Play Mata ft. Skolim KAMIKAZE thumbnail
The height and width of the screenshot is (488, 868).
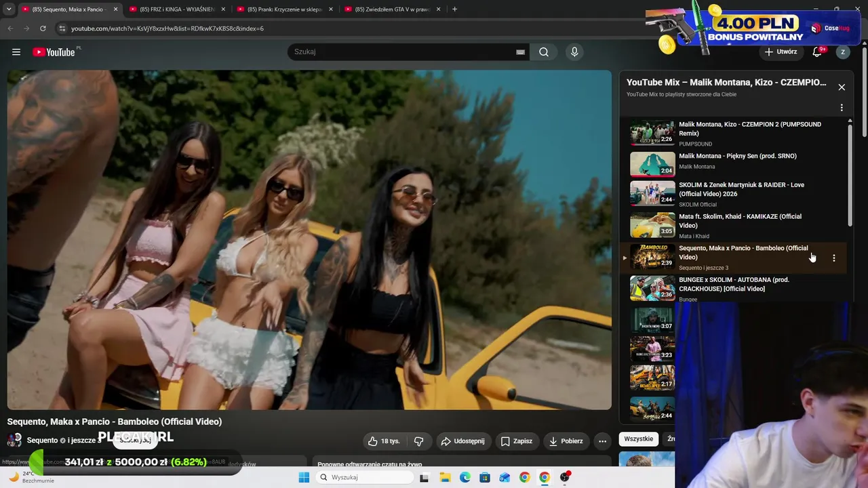pos(652,225)
